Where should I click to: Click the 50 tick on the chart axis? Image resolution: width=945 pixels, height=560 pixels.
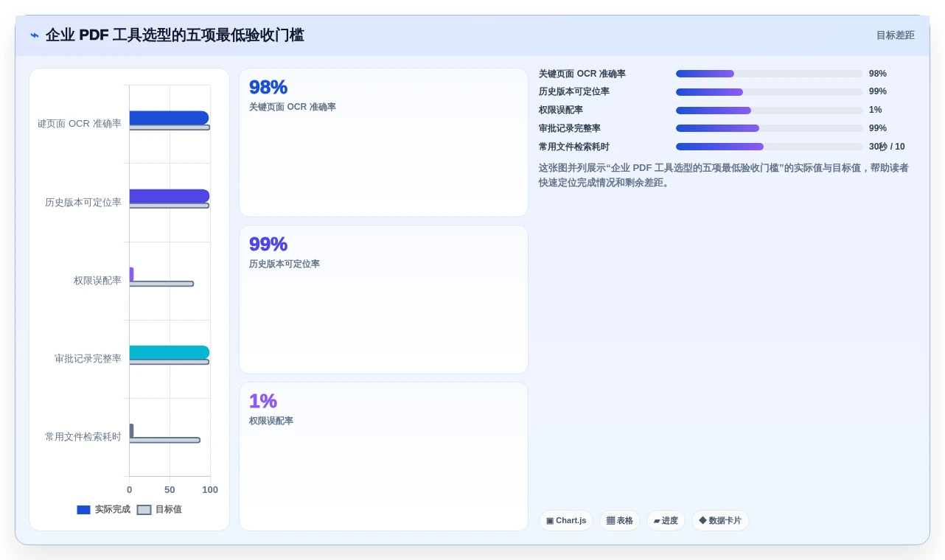[170, 490]
